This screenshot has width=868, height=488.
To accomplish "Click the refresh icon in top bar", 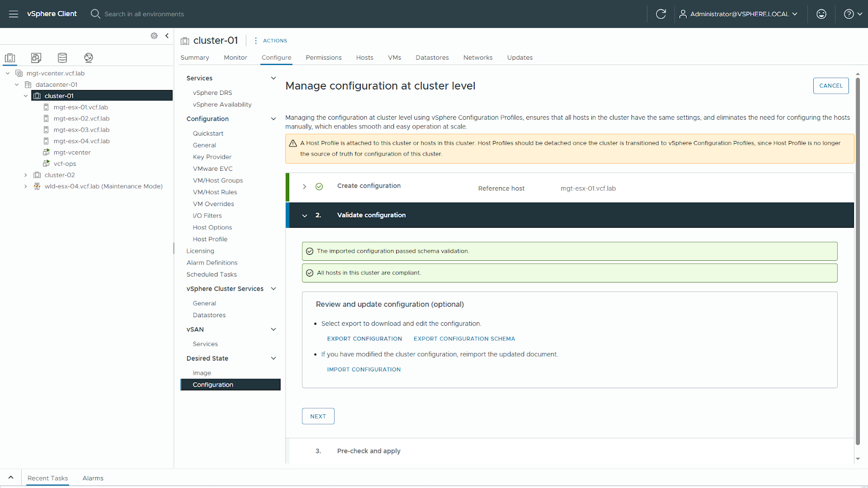I will click(x=660, y=14).
